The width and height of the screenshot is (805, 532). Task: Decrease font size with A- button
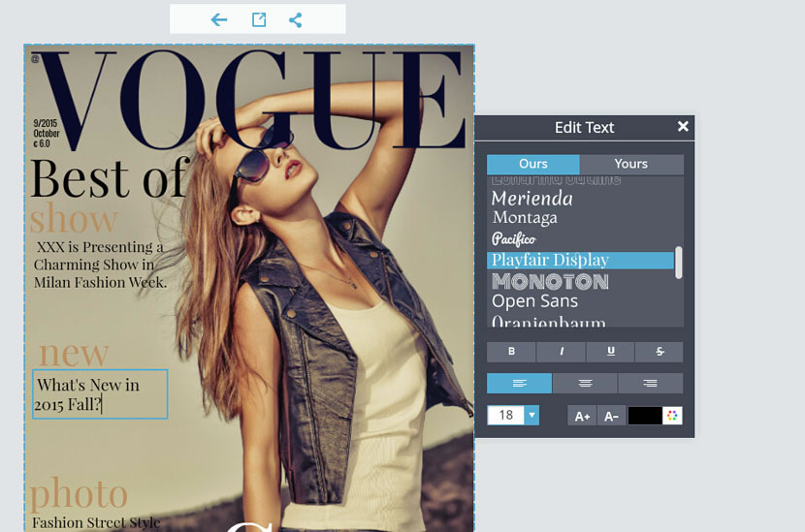[x=611, y=416]
